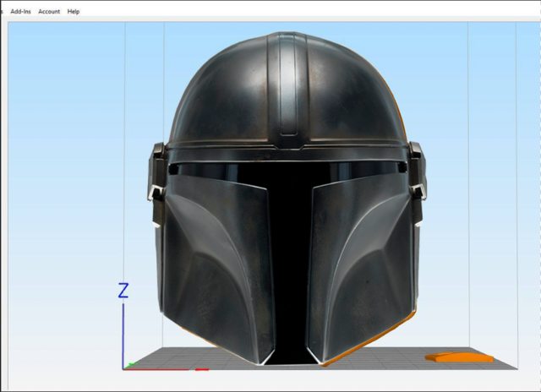Open the Account menu
The image size is (541, 392).
click(49, 11)
